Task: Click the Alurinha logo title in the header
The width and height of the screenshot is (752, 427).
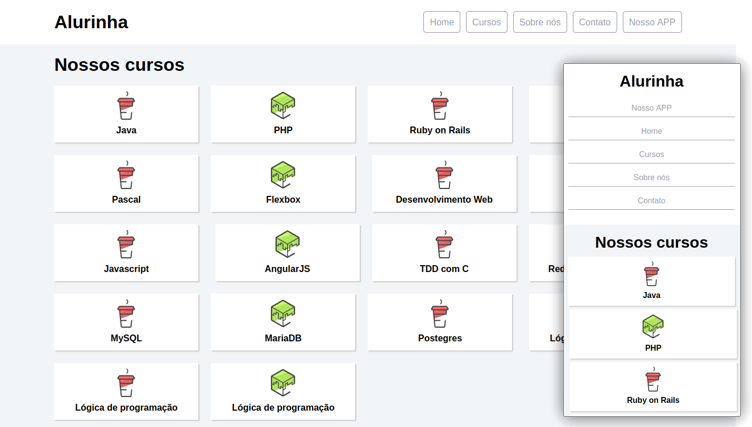Action: click(91, 22)
